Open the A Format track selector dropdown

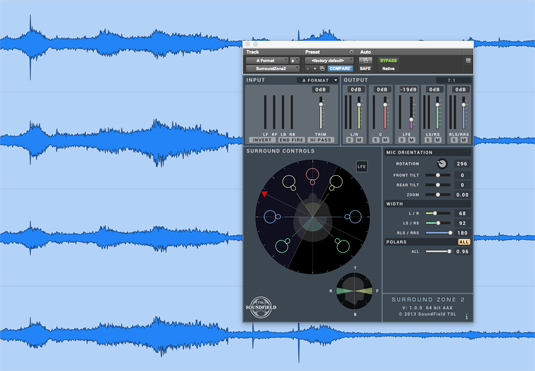tap(267, 60)
